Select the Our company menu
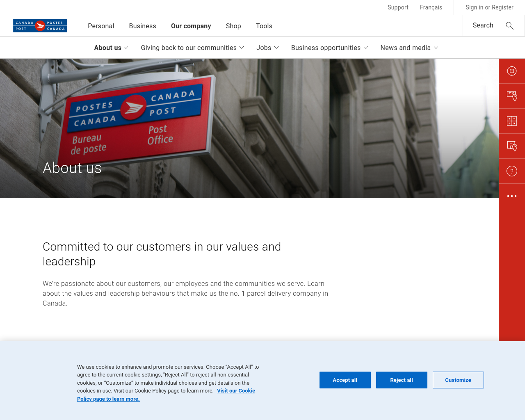Viewport: 525px width, 420px height. click(x=191, y=26)
